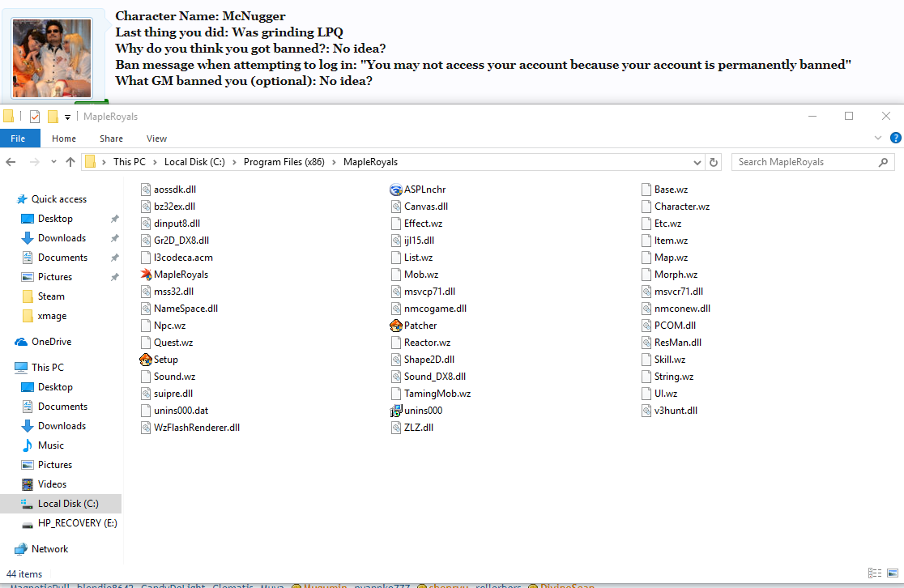Open the Recent locations dropdown arrow

point(53,162)
